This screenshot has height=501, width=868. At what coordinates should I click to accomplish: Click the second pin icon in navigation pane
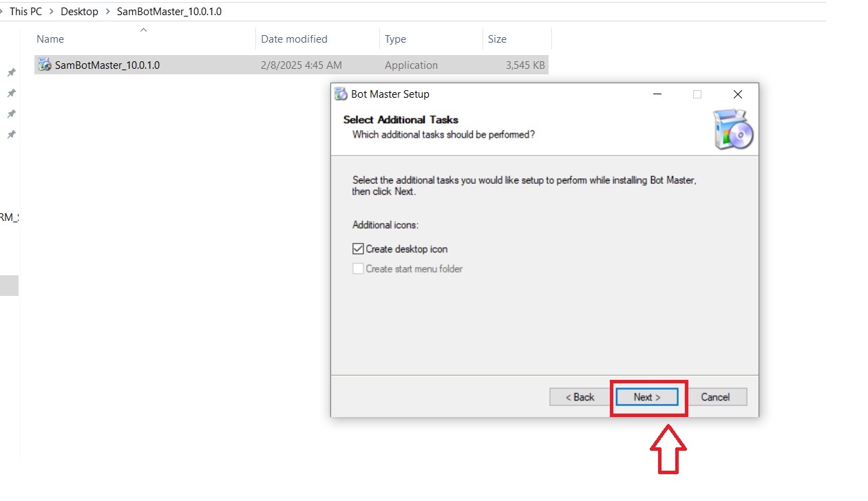(11, 93)
